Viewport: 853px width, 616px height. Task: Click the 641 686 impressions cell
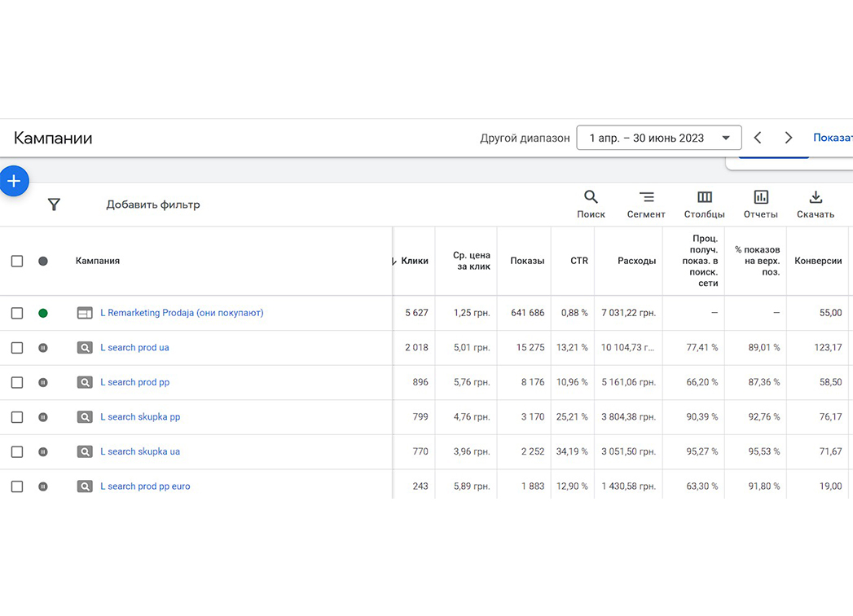[528, 313]
